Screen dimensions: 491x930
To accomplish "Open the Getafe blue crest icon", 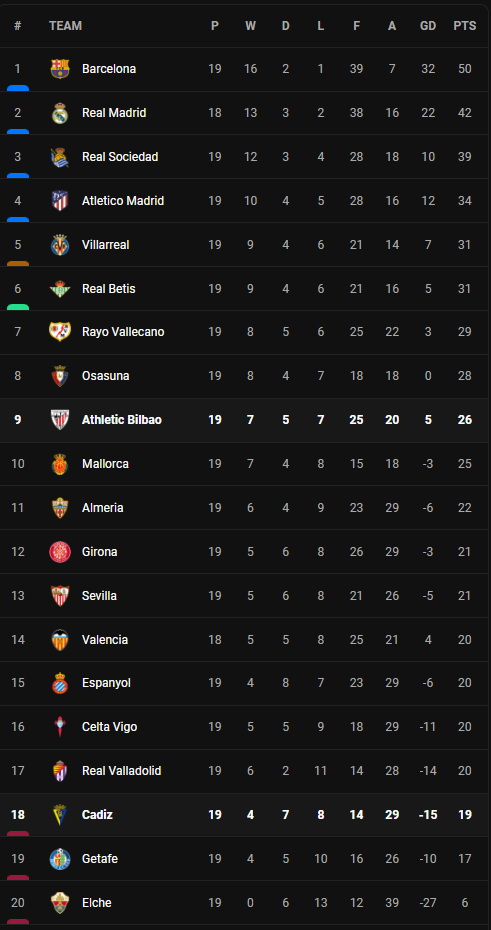I will click(60, 859).
